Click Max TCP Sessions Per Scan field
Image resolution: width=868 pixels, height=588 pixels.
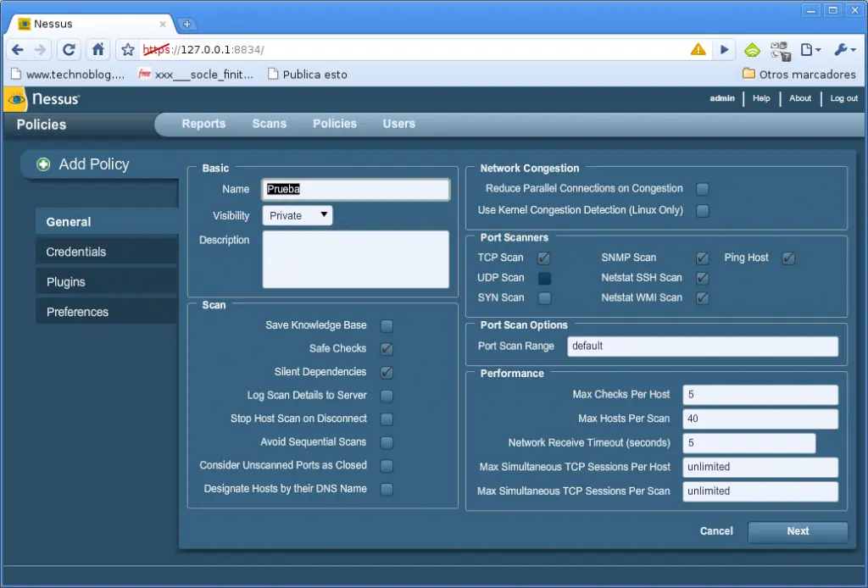[760, 491]
